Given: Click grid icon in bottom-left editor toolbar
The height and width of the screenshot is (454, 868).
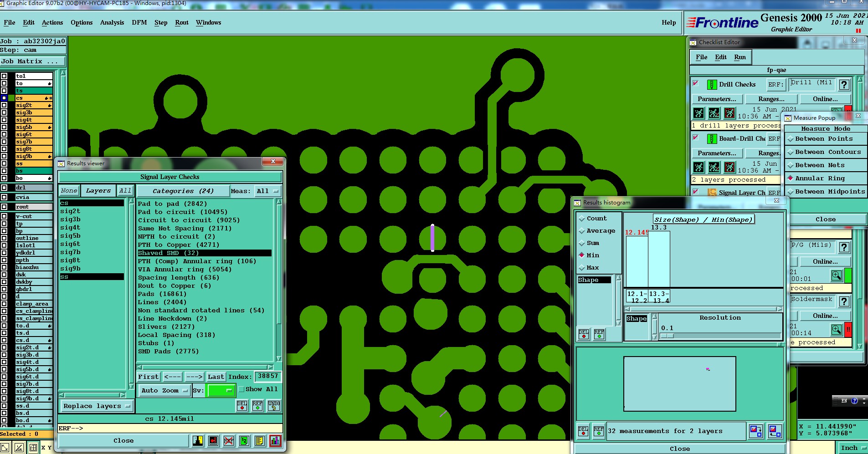Looking at the screenshot, I should 33,448.
